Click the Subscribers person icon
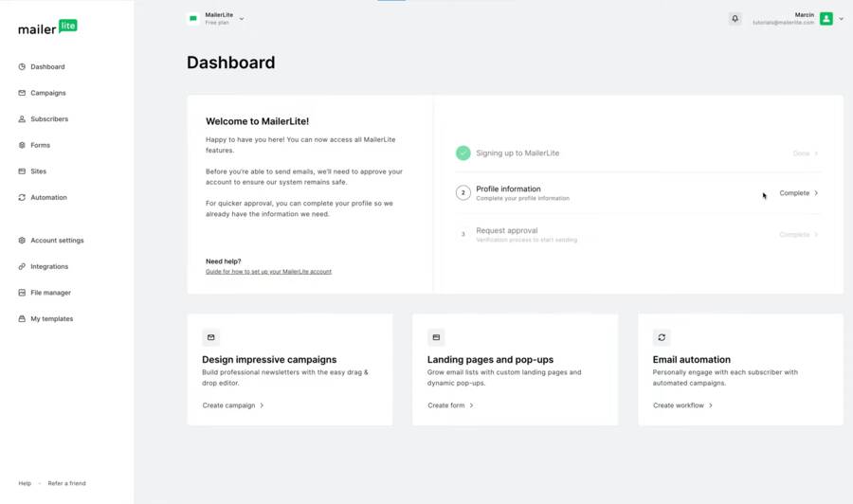This screenshot has width=853, height=504. [22, 119]
